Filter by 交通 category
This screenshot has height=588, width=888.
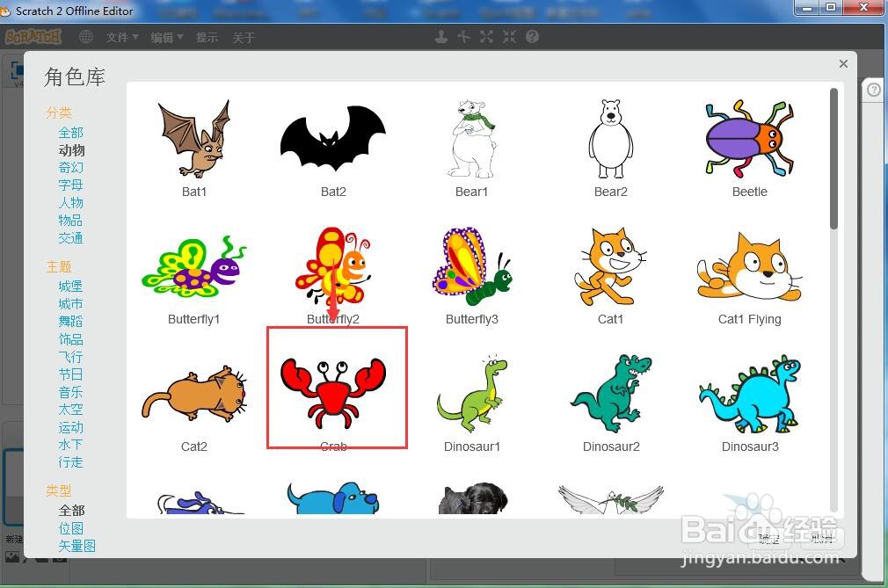pos(71,237)
